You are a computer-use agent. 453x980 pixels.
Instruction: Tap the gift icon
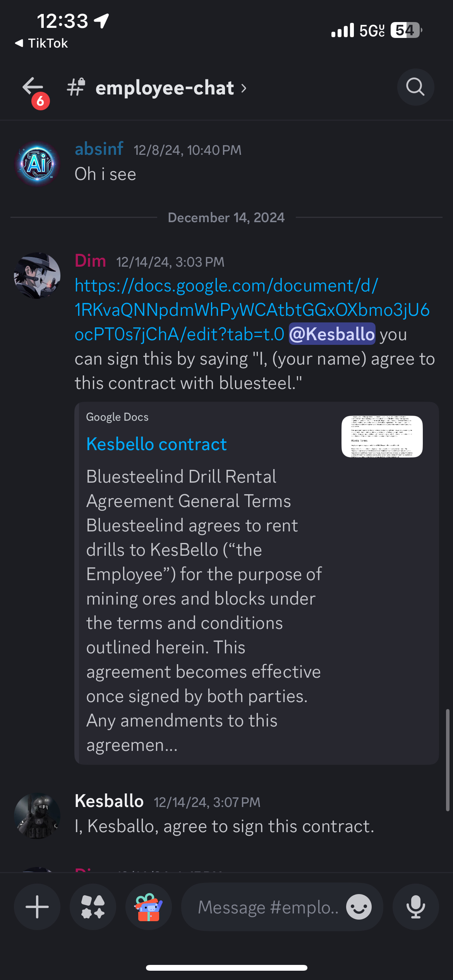click(149, 907)
